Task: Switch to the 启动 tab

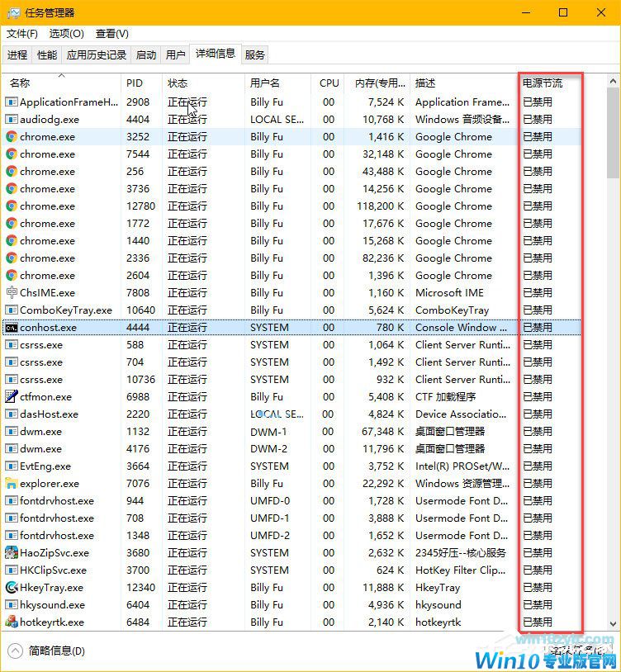Action: click(x=145, y=54)
